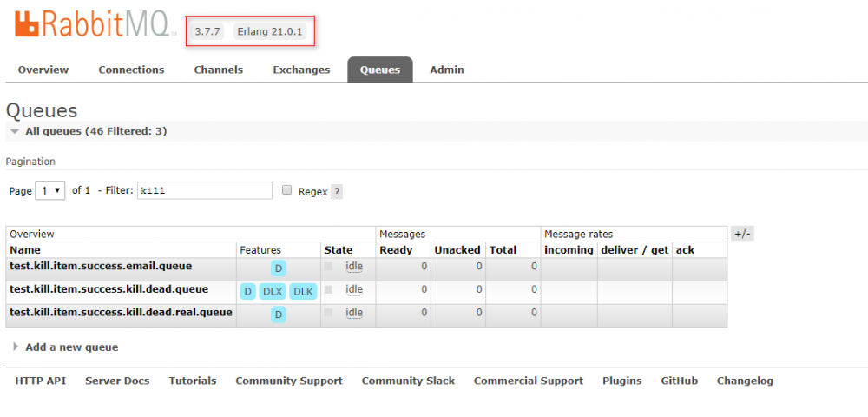Screen dimensions: 868x417
Task: Click the +/- columns toggle button
Action: pyautogui.click(x=742, y=234)
